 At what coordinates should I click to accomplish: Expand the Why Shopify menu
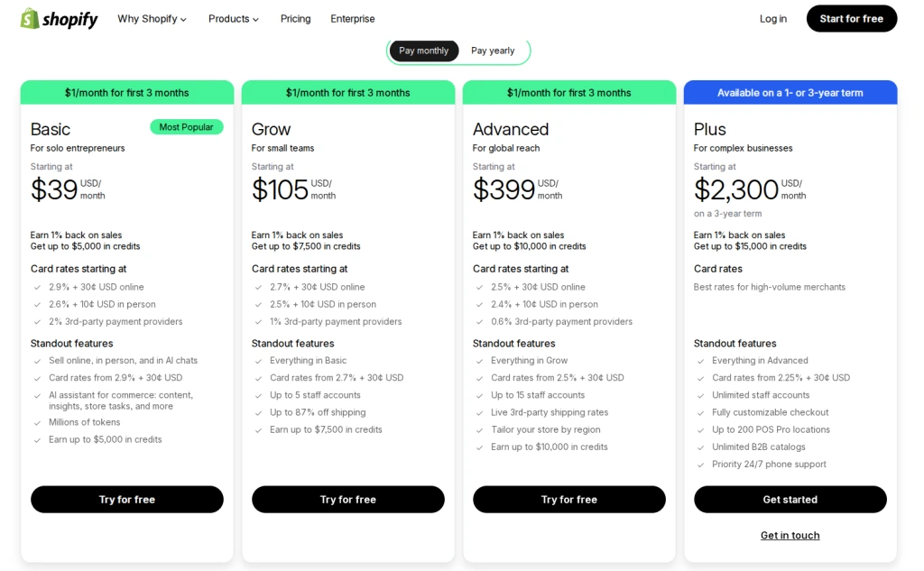(x=152, y=19)
